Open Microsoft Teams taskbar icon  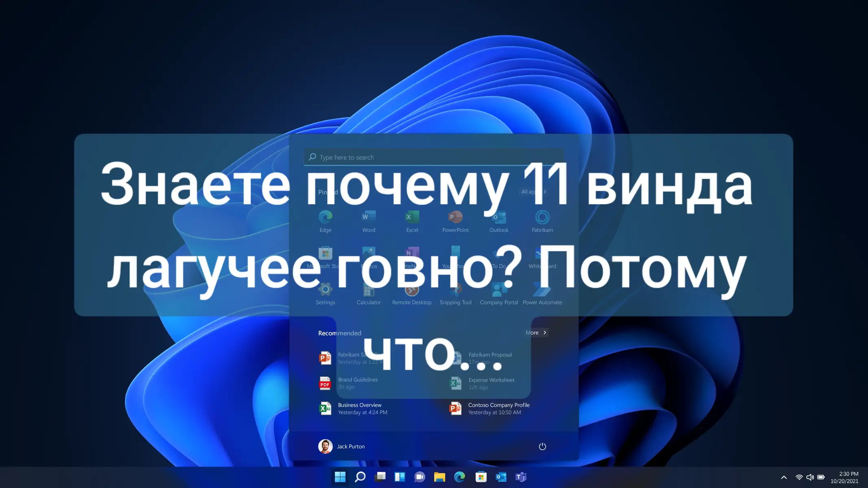(520, 477)
